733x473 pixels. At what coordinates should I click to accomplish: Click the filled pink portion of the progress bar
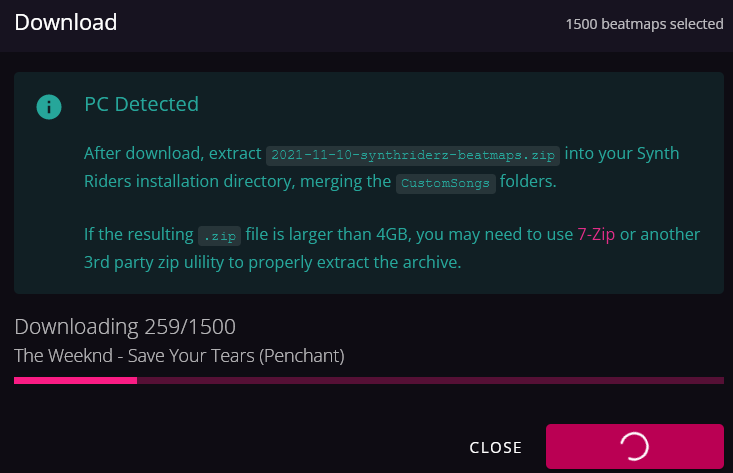[75, 380]
